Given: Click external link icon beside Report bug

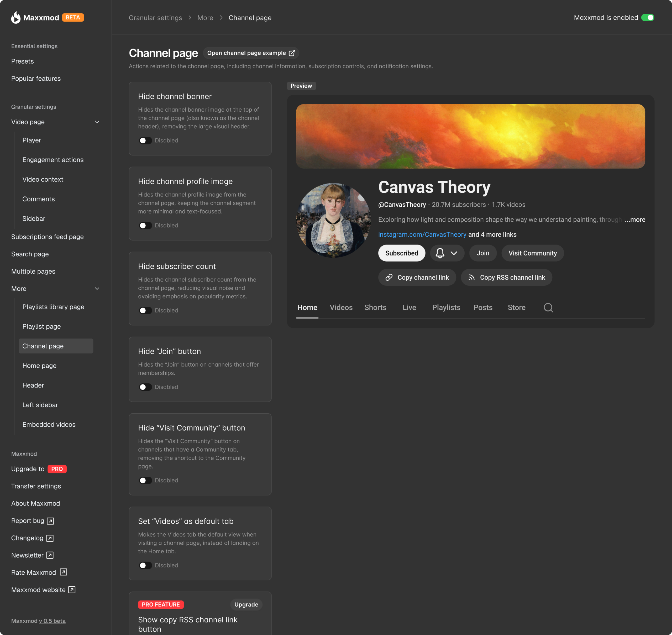Looking at the screenshot, I should [x=50, y=521].
